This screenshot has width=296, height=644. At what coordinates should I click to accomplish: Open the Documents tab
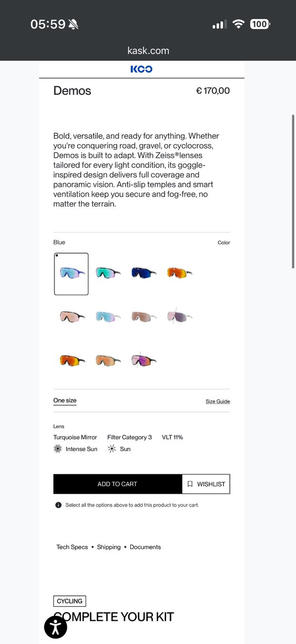pyautogui.click(x=145, y=547)
